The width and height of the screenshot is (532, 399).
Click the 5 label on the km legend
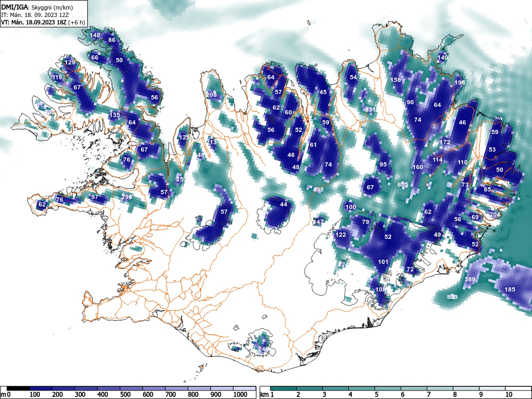click(376, 395)
